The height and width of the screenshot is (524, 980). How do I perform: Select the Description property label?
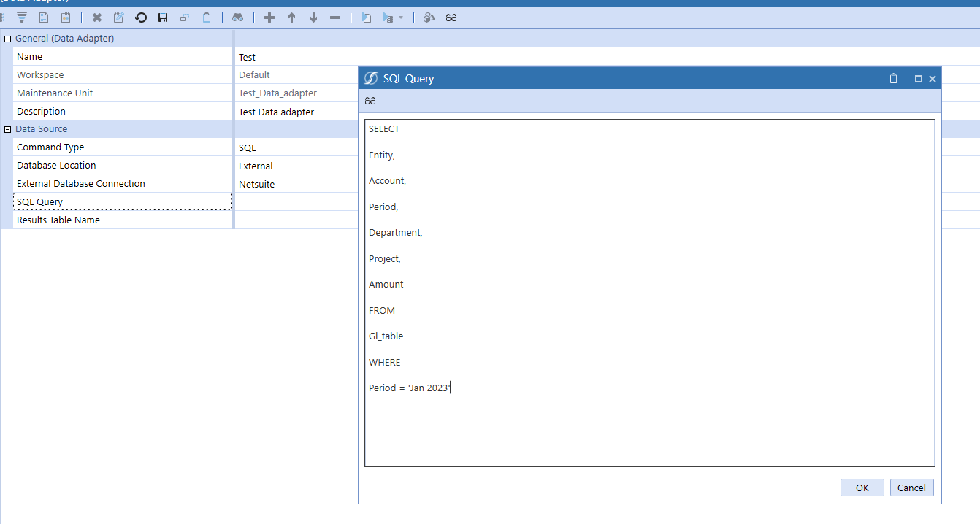(41, 112)
